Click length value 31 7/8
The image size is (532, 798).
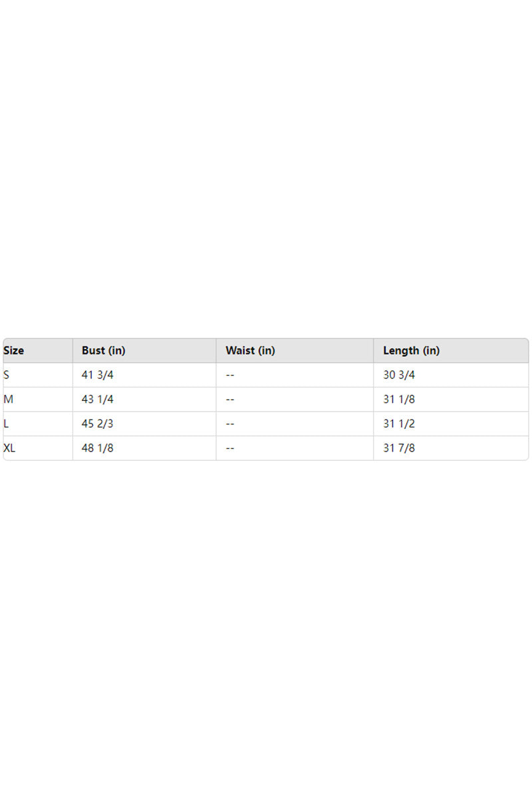coord(399,448)
